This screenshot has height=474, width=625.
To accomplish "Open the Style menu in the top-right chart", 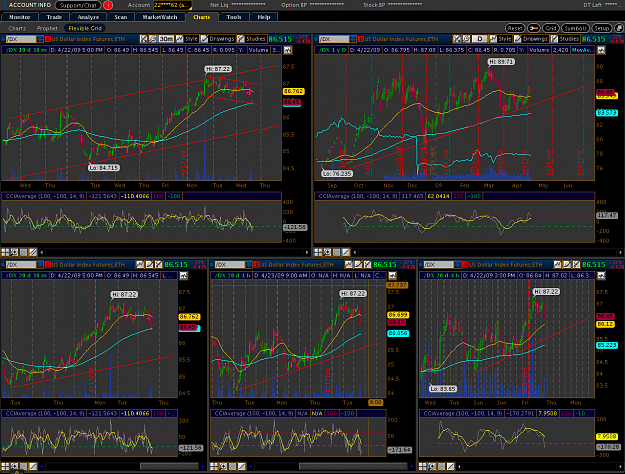I will point(501,39).
